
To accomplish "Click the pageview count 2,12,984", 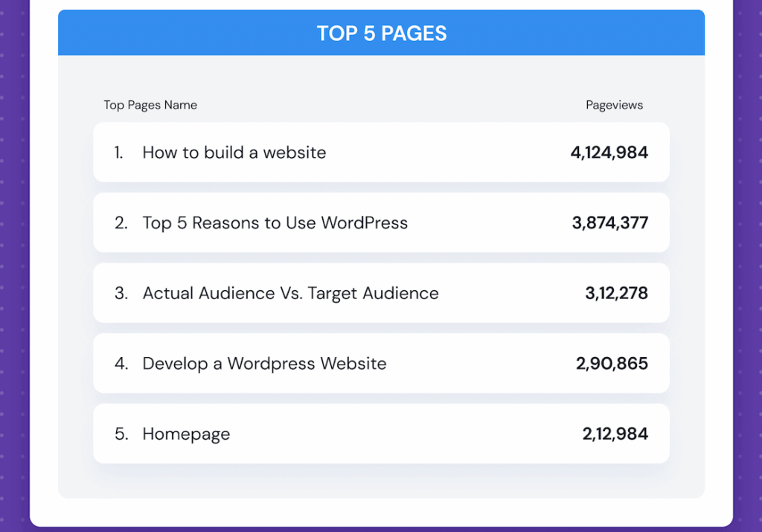I will [x=616, y=433].
